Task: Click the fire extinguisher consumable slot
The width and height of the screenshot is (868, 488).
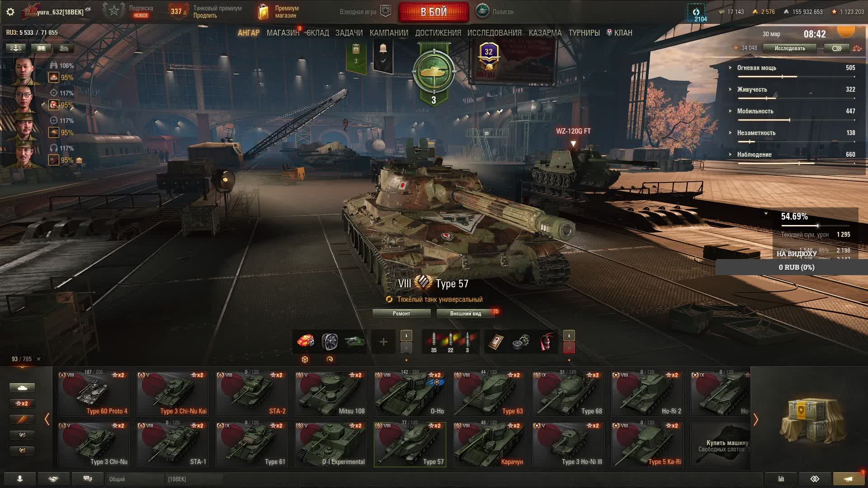Action: 546,342
